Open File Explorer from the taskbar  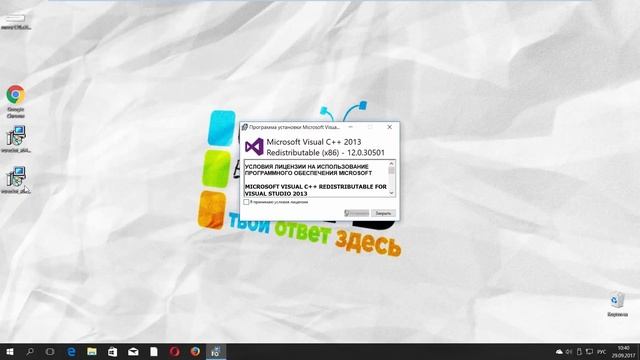pyautogui.click(x=92, y=351)
